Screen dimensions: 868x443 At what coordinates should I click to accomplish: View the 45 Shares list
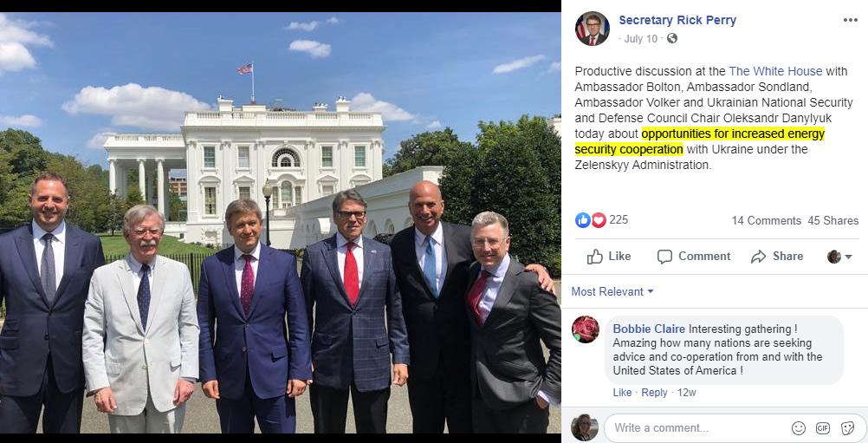(833, 220)
